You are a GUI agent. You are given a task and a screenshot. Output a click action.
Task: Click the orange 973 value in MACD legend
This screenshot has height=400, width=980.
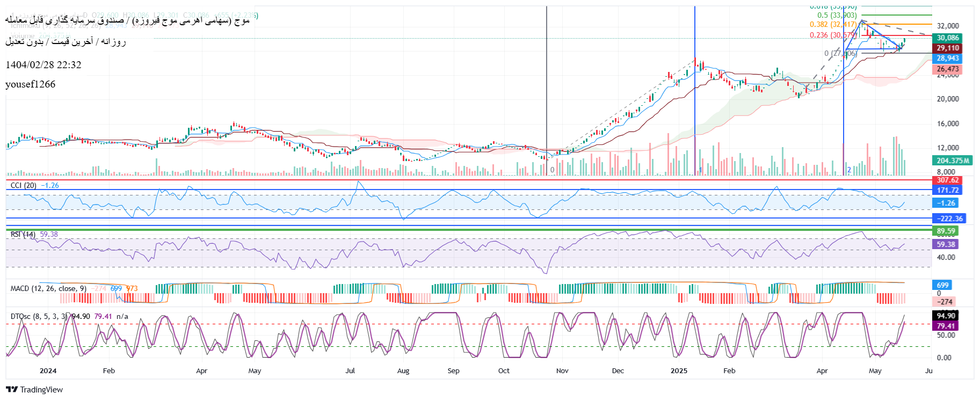(x=132, y=288)
